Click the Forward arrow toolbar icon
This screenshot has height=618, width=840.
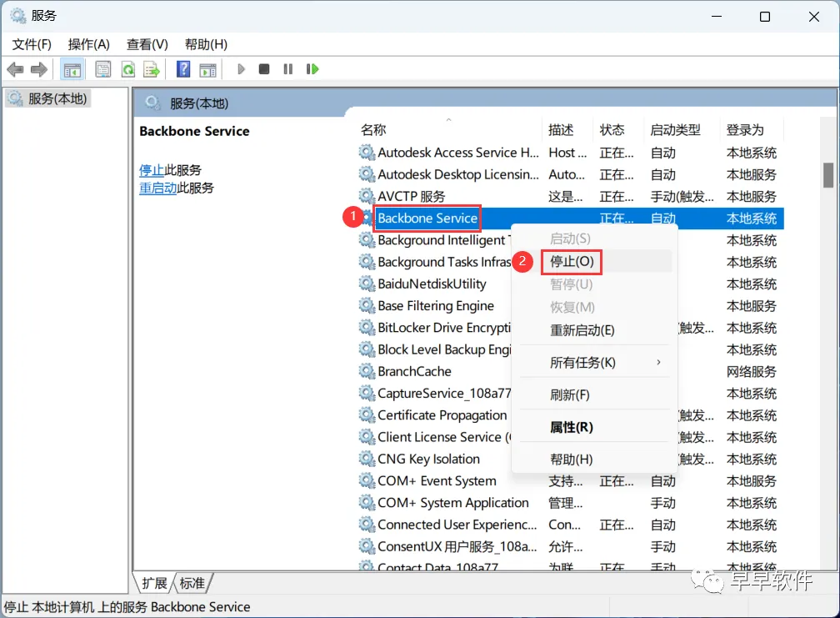click(39, 69)
